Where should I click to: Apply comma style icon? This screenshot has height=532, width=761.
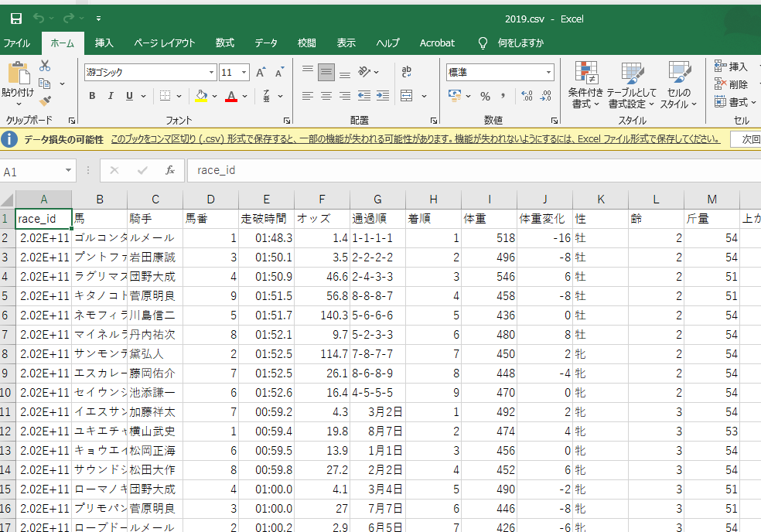click(503, 96)
